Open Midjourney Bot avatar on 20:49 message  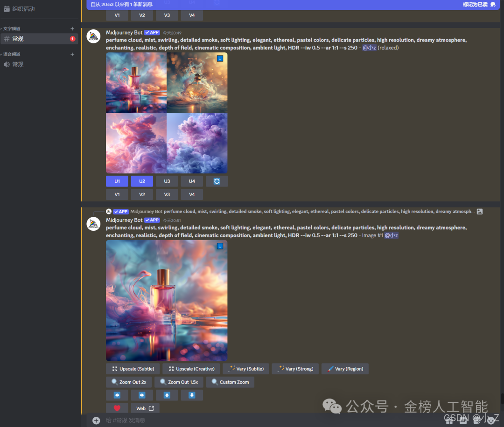click(x=93, y=36)
